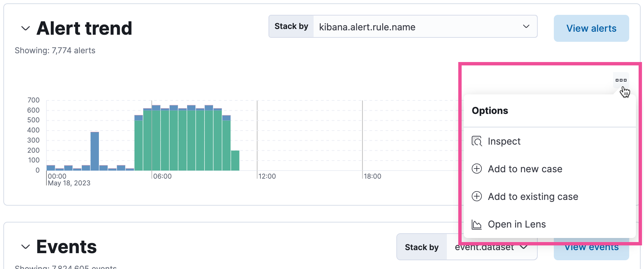Open the event.dataset Stack by dropdown

coord(491,247)
